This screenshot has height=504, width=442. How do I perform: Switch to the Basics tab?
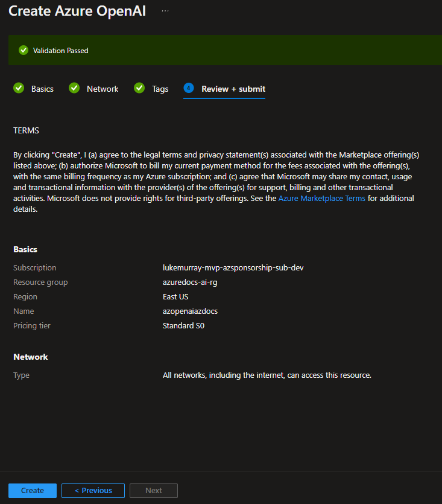(42, 89)
